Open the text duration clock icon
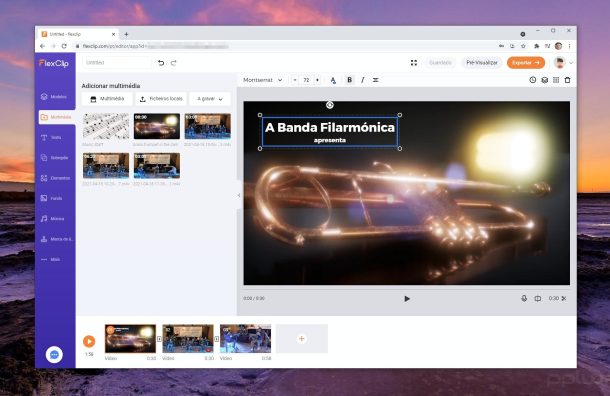 coord(533,80)
